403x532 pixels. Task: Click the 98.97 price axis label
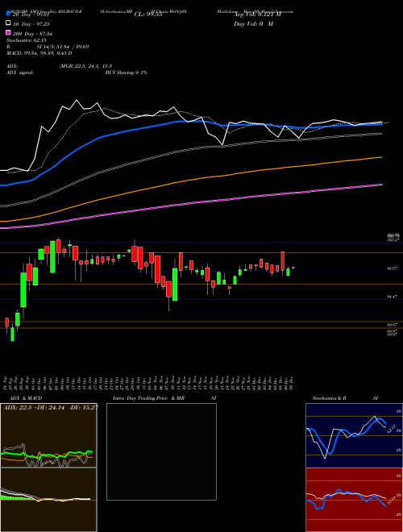pos(393,268)
